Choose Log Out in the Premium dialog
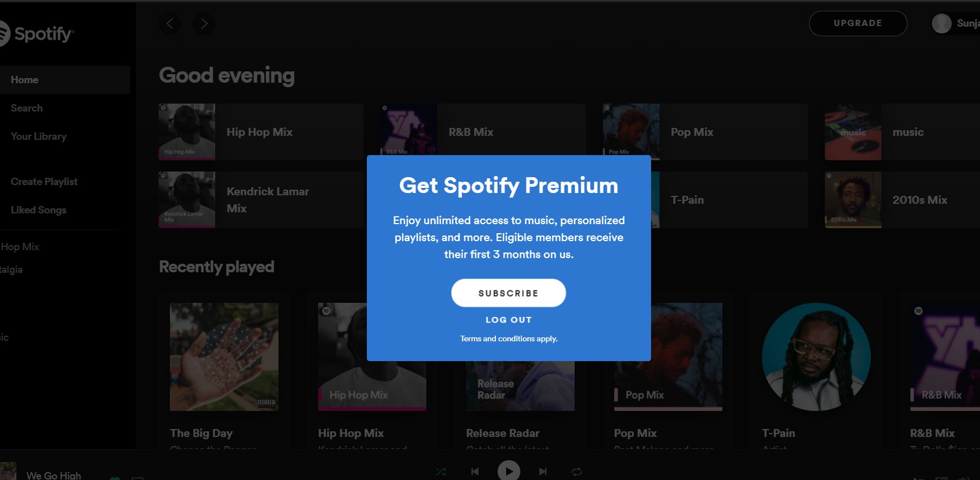 pyautogui.click(x=508, y=320)
